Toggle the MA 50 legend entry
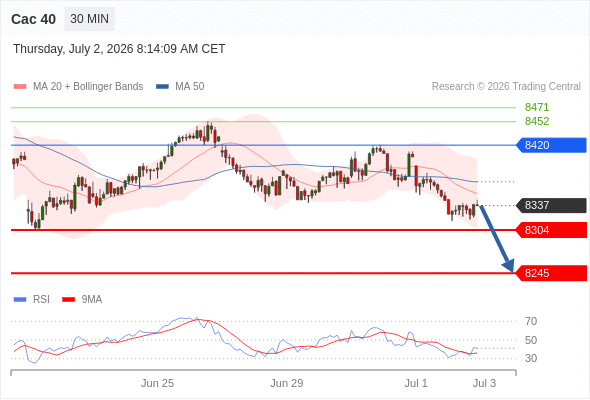Screen dimensions: 590x400 pos(180,87)
